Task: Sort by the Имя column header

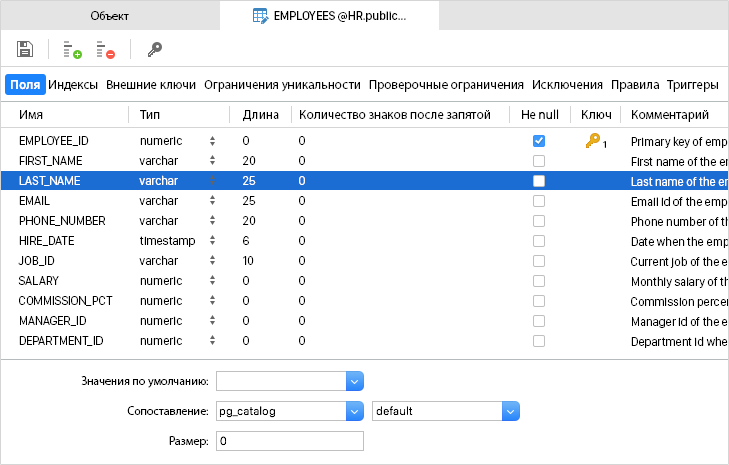Action: point(30,115)
